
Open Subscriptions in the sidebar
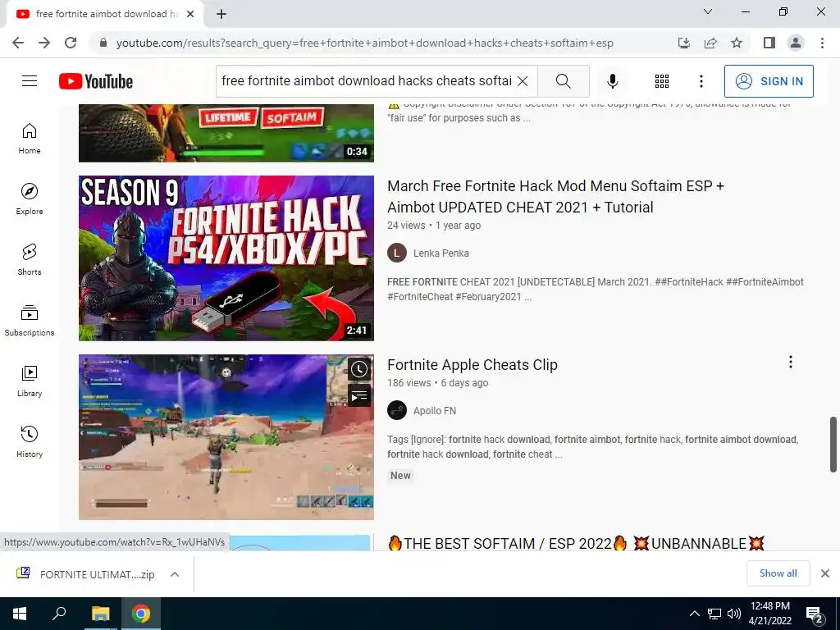point(30,320)
